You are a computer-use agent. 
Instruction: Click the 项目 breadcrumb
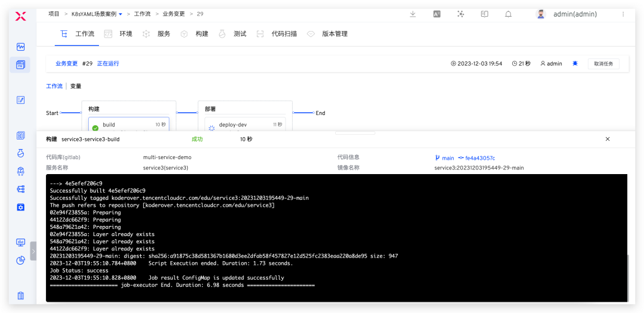(54, 14)
